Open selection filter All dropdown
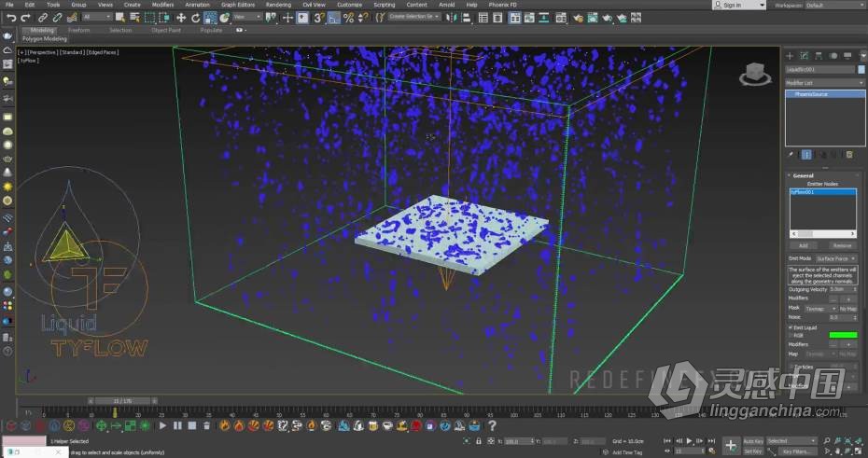868x458 pixels. tap(97, 18)
